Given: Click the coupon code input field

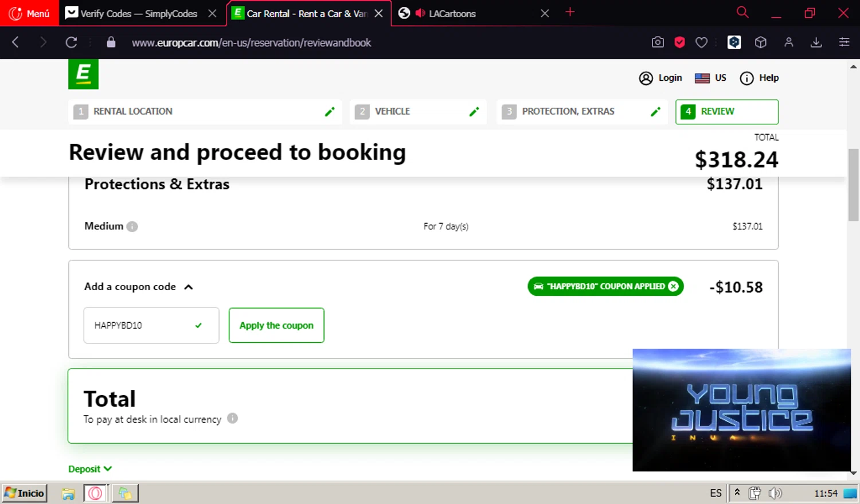Looking at the screenshot, I should pyautogui.click(x=151, y=325).
